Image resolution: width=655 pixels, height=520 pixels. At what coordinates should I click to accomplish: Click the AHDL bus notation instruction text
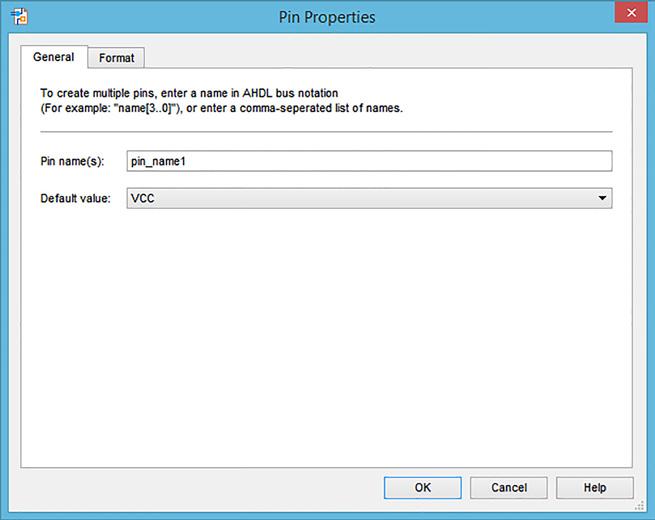tap(221, 100)
